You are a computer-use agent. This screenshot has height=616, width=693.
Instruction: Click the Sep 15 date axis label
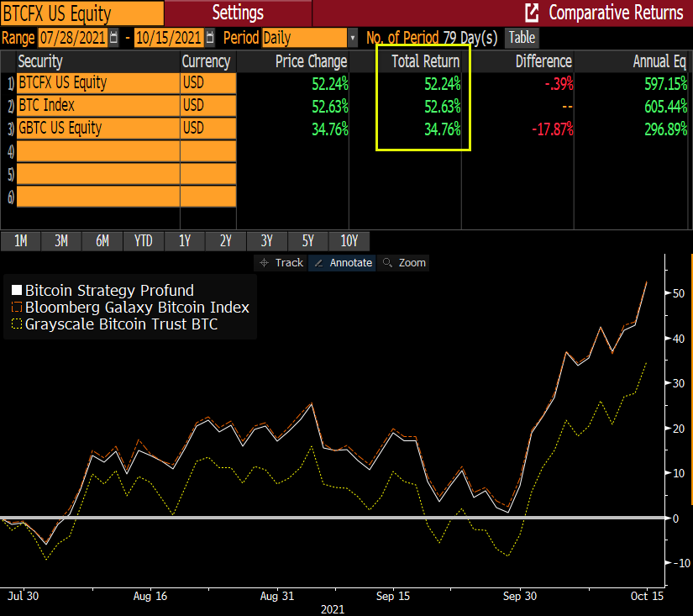[393, 596]
